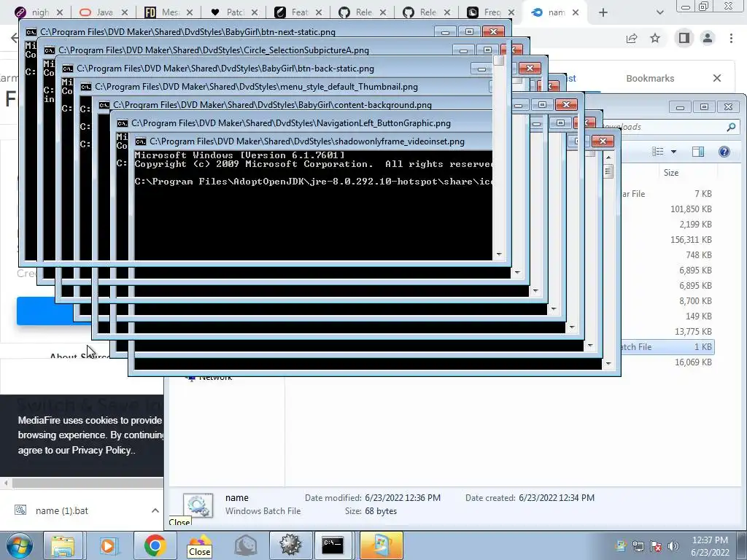Open the view options dropdown arrow in Explorer
The image size is (747, 560).
click(x=673, y=152)
